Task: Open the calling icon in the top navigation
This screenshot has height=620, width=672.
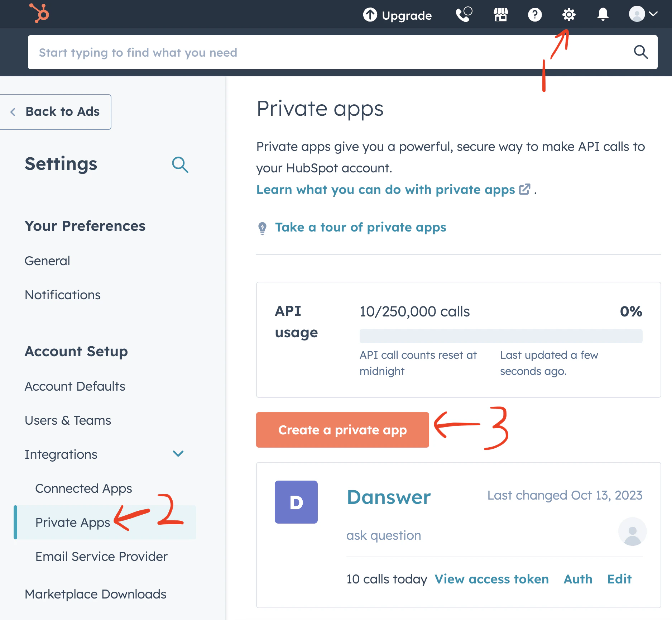Action: pyautogui.click(x=464, y=14)
